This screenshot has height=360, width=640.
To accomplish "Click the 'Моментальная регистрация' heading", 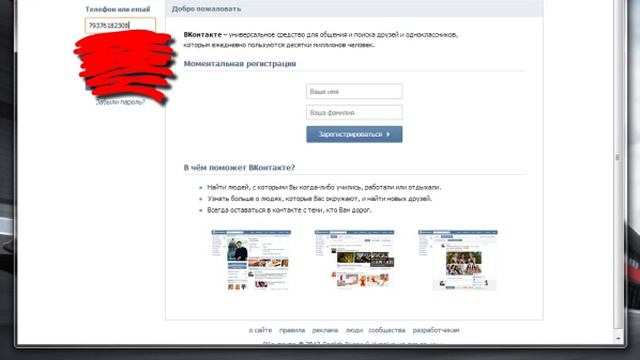I will coord(240,64).
